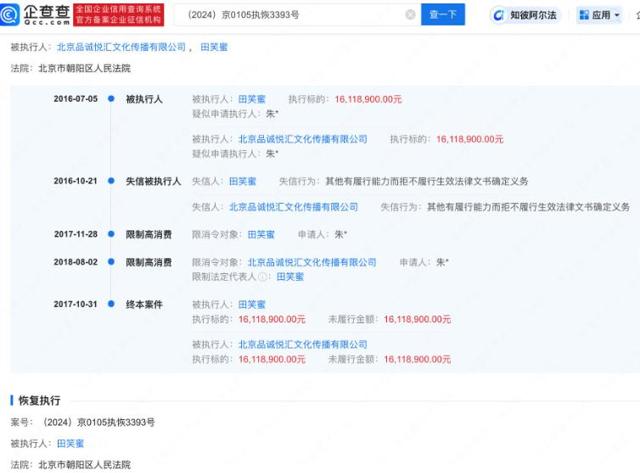Screen dimensions: 640x473
Task: Open the Qcc 企查查 logo homepage
Action: tap(35, 15)
